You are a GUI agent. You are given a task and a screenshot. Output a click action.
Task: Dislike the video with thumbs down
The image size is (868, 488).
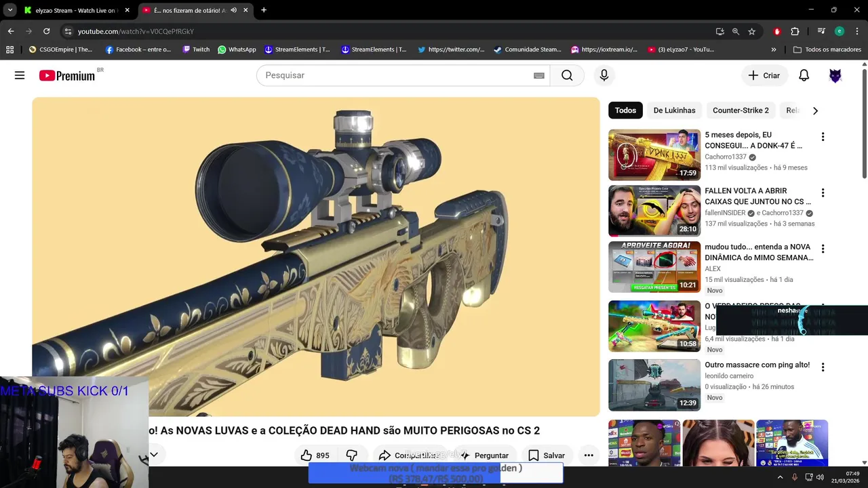coord(351,455)
